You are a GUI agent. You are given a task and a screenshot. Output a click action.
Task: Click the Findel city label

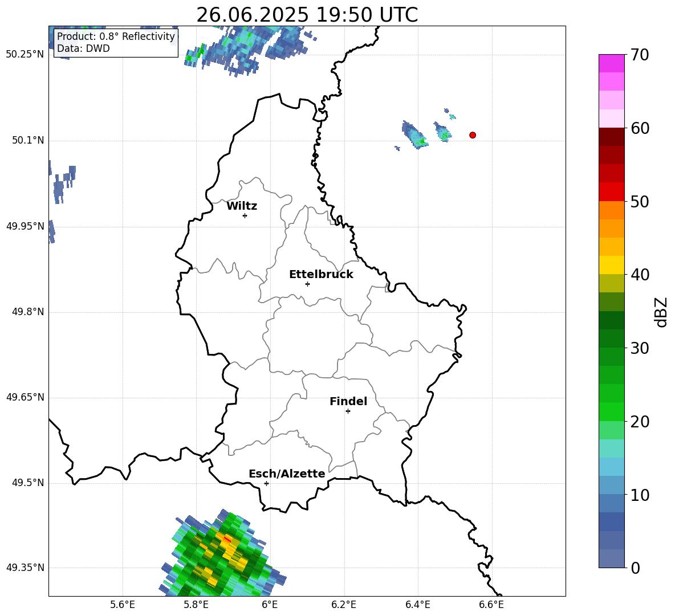pos(348,401)
